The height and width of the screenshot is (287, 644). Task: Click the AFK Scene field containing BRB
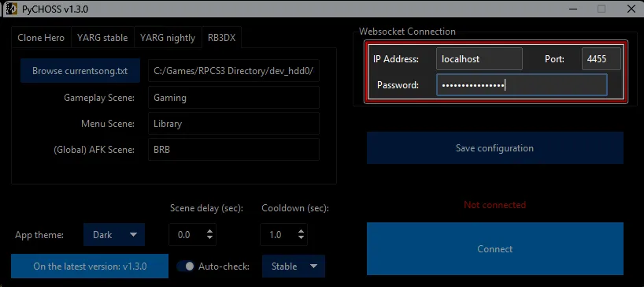click(234, 150)
